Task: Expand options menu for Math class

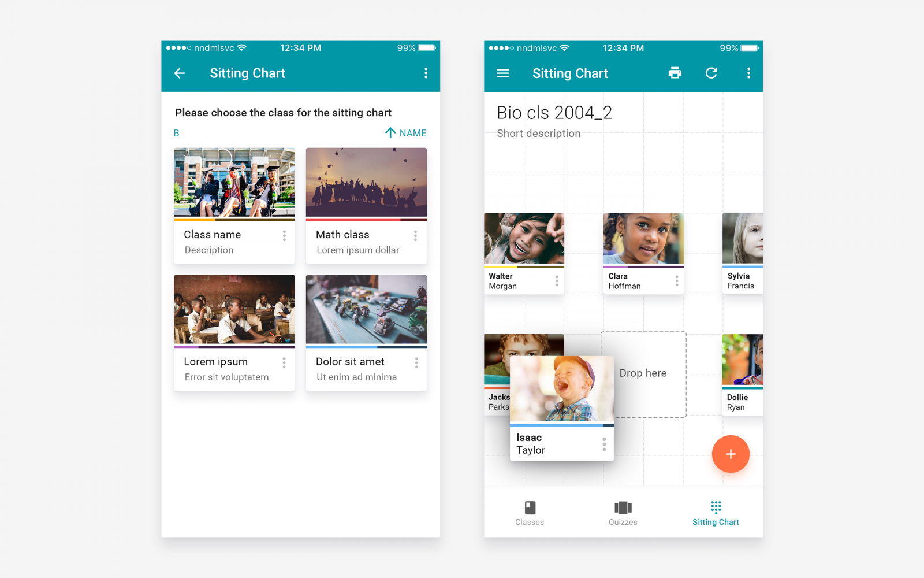Action: tap(415, 236)
